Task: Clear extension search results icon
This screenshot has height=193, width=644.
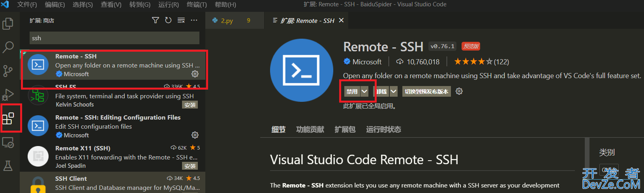Action: click(181, 20)
